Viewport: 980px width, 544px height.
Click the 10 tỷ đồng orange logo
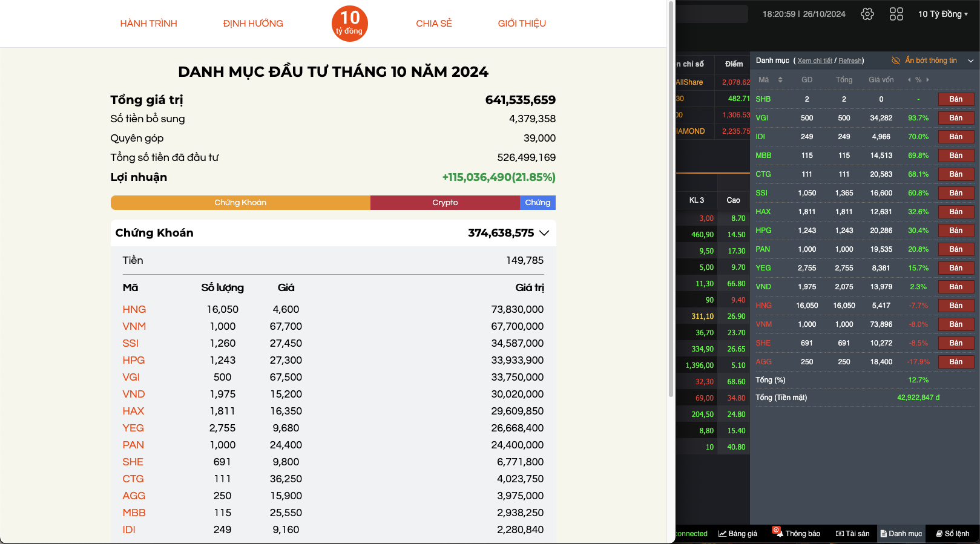click(350, 23)
